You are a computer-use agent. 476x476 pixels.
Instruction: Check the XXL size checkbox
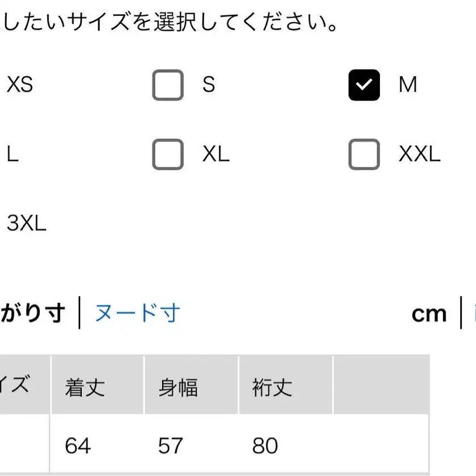click(363, 154)
